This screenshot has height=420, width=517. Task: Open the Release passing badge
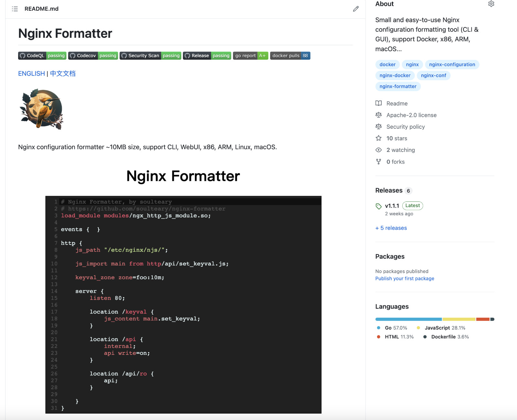tap(207, 56)
